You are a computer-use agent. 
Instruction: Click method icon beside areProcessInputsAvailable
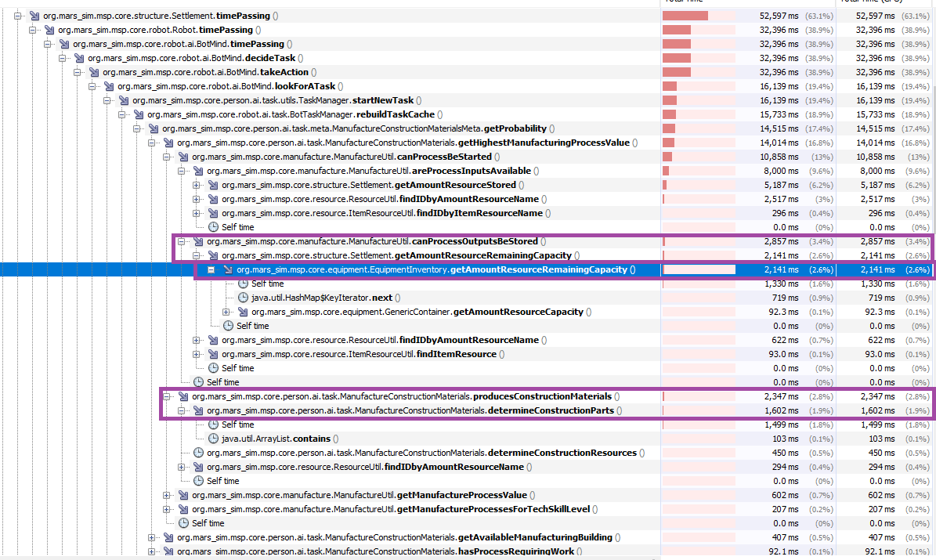tap(199, 171)
